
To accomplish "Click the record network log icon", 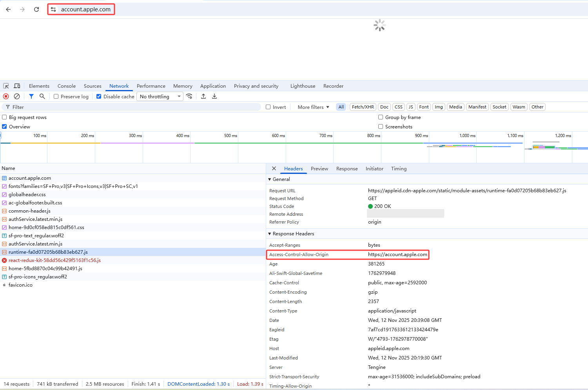I will (6, 96).
